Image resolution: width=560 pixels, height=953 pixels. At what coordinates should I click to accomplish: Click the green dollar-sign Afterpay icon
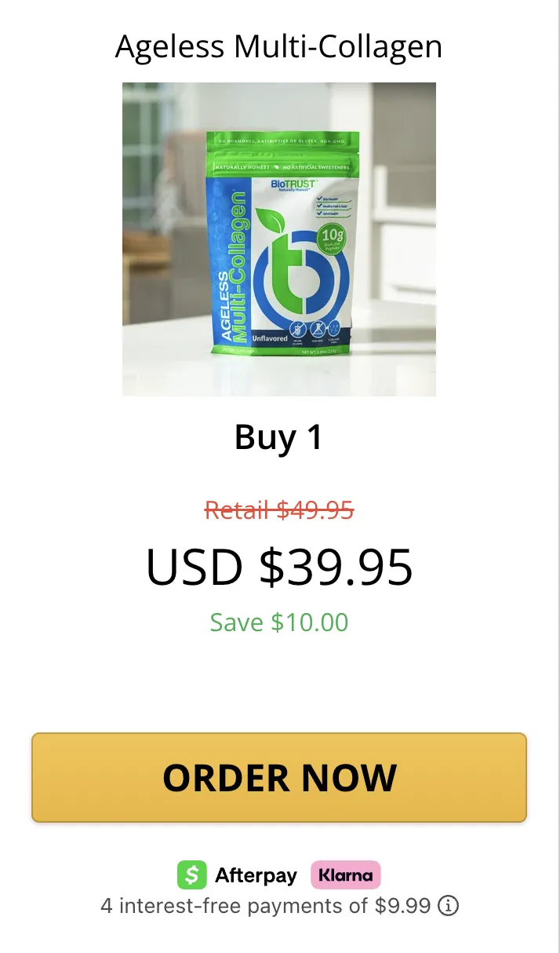tap(192, 875)
